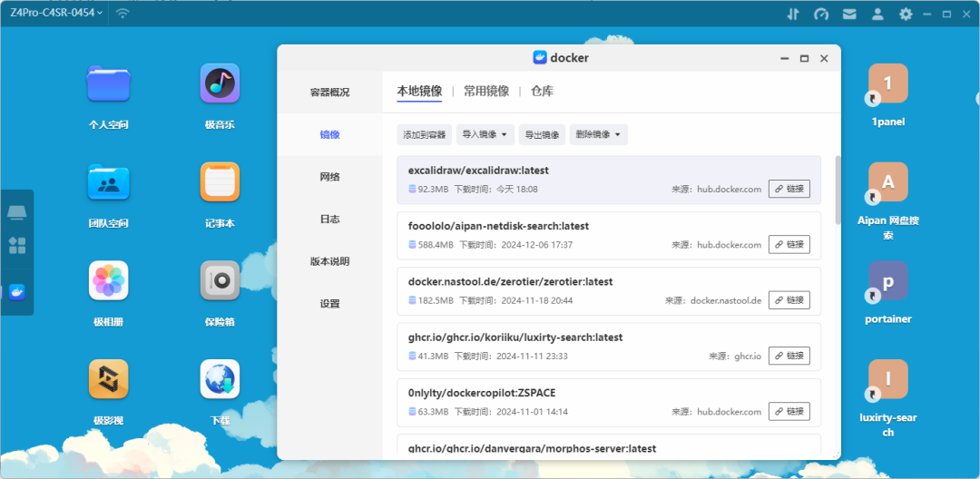Viewport: 980px width, 479px height.
Task: Open the 版本说明 sidebar section
Action: 330,261
